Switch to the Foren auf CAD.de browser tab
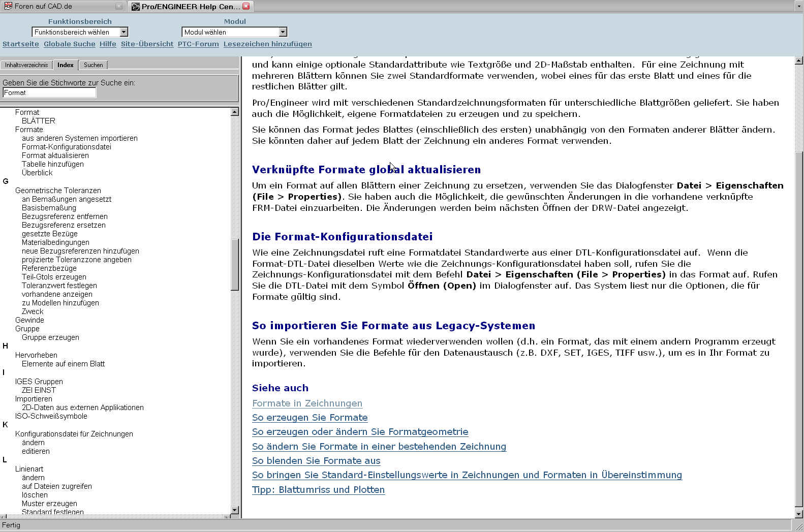 coord(62,6)
